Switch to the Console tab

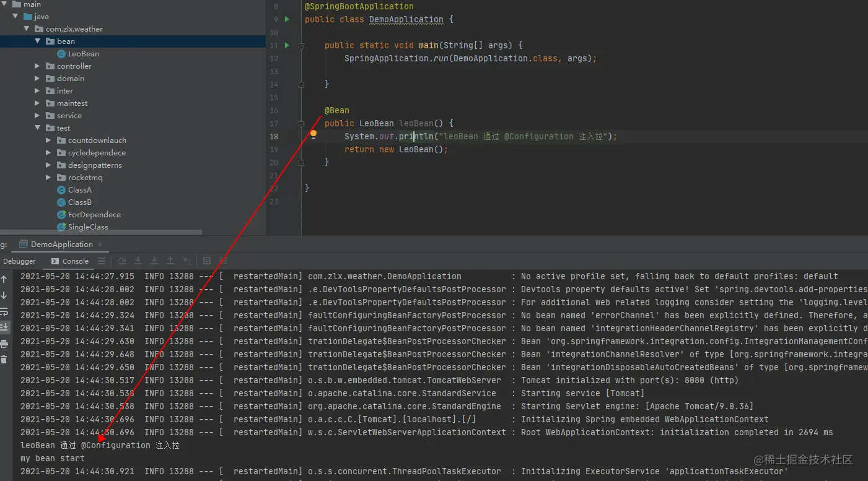70,261
